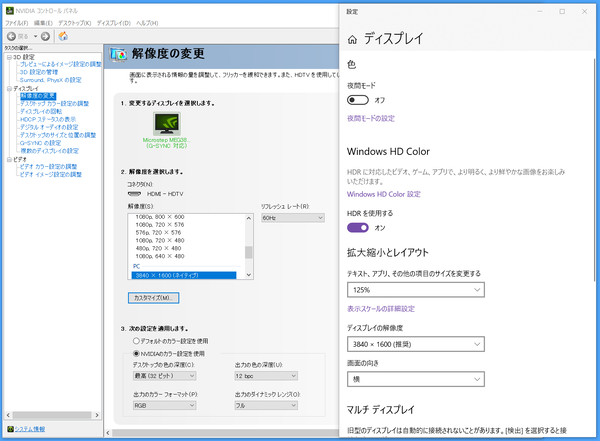Screen dimensions: 600x441
Task: Open デスクトップのサイズと位置の調整 tree item
Action: coord(58,135)
